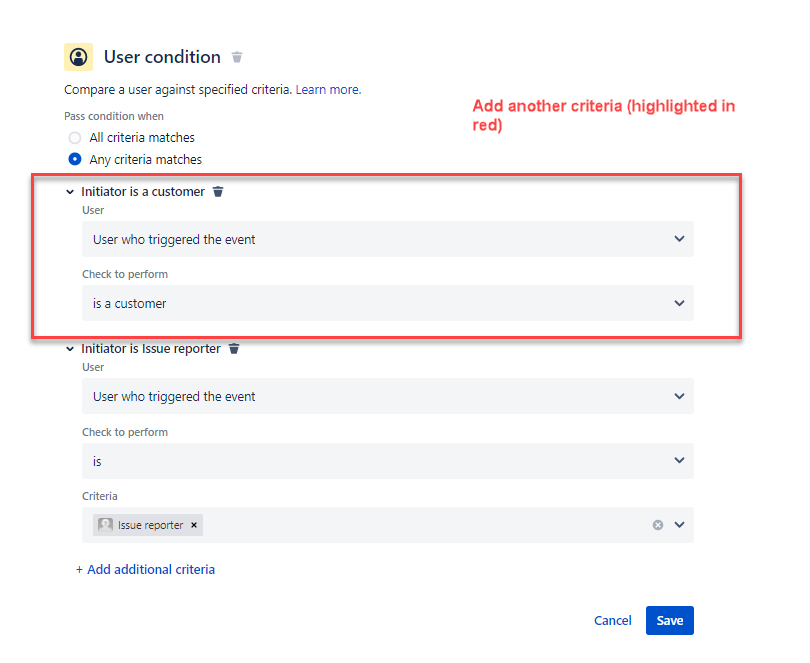Delete the Initiator is Issue reporter criteria
Viewport: 810px width, 663px height.
[234, 349]
